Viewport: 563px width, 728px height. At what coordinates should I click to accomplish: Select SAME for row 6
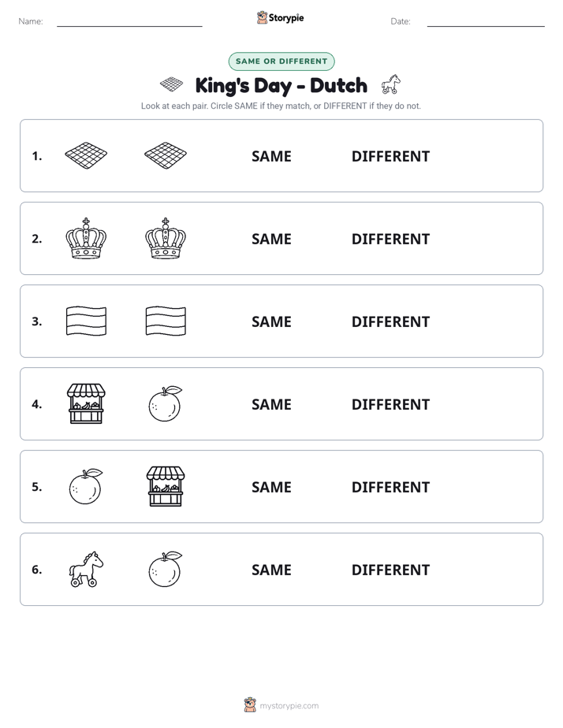[271, 570]
